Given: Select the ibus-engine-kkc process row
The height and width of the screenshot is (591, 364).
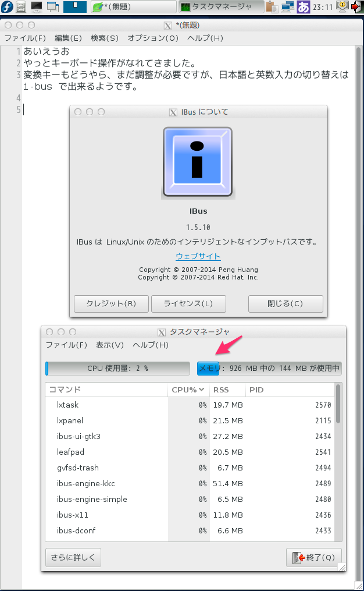Looking at the screenshot, I should tap(190, 484).
